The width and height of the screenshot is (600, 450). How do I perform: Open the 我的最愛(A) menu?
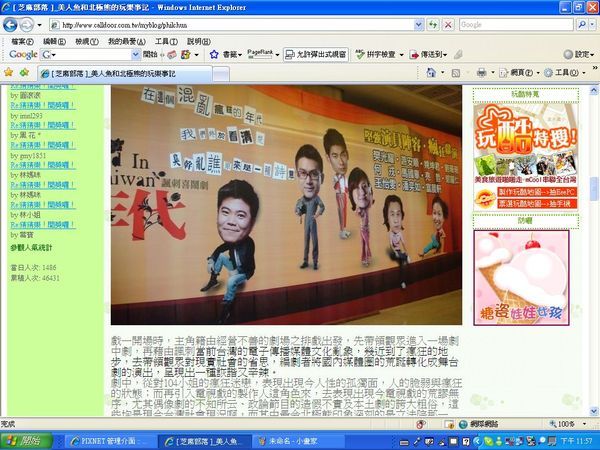pos(126,41)
